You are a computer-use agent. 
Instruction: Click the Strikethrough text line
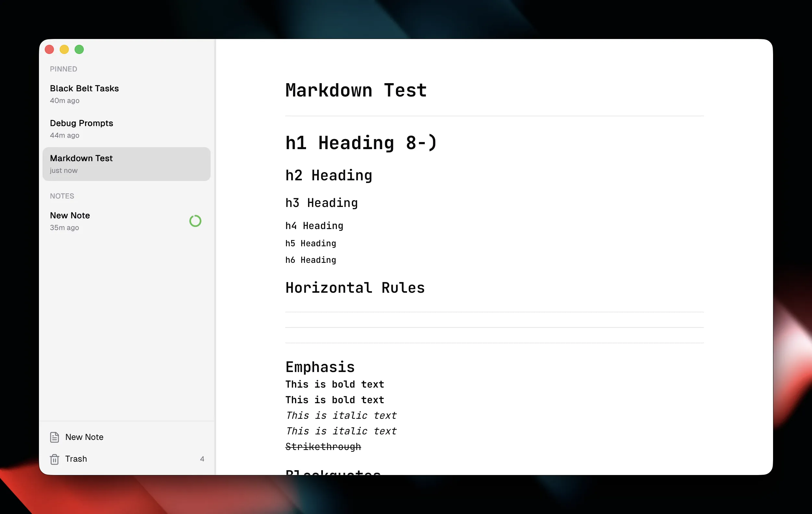click(x=323, y=446)
